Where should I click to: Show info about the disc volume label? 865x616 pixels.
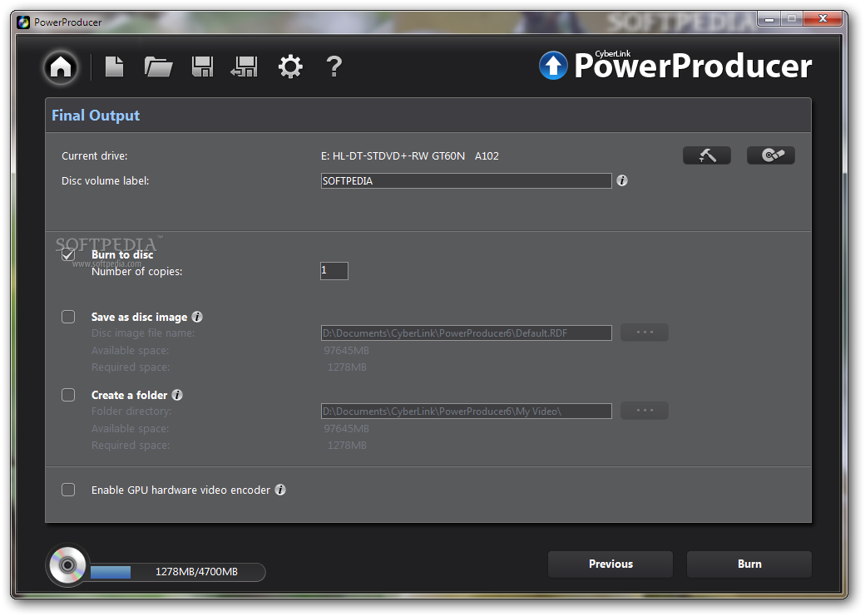click(x=622, y=181)
